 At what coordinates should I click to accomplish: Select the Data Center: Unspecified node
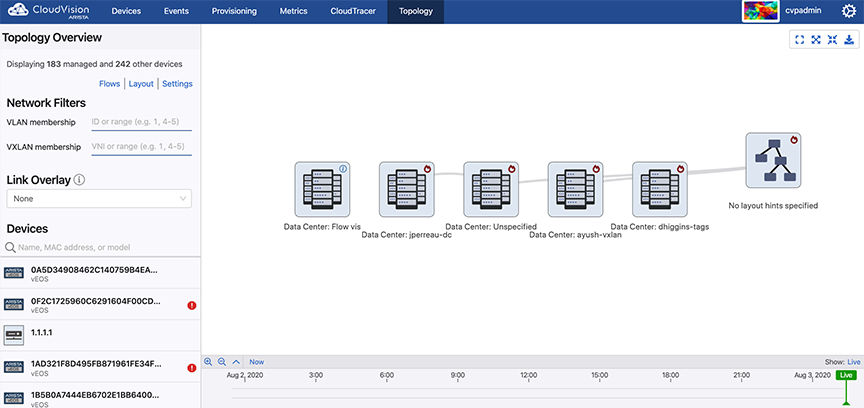(491, 189)
